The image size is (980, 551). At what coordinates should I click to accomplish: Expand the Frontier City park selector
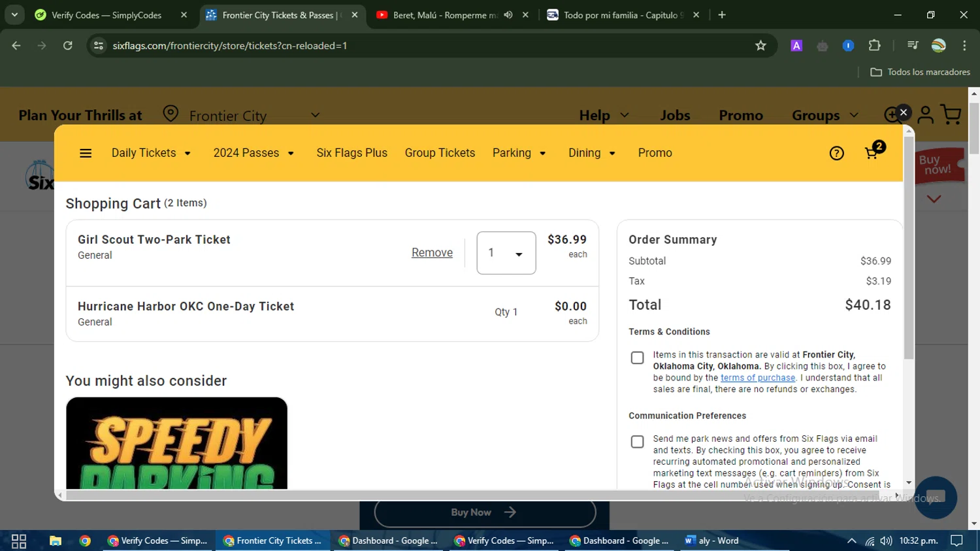(315, 115)
